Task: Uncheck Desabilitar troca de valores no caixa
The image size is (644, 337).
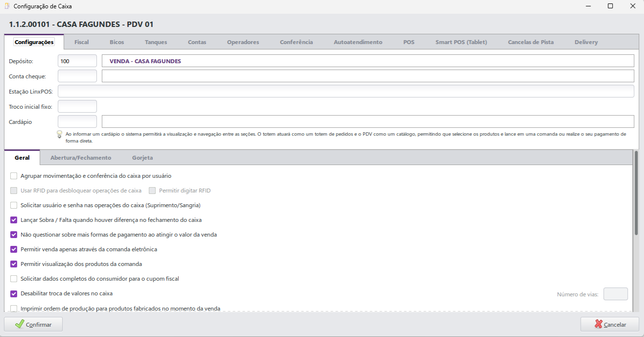Action: tap(14, 294)
